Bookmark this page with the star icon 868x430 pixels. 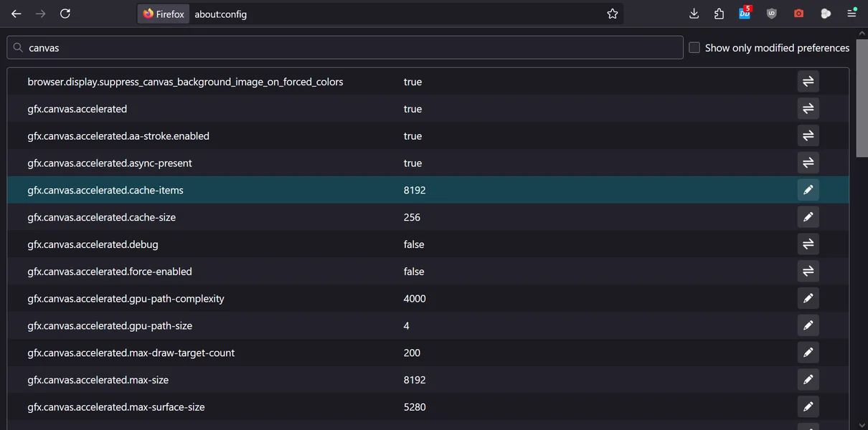point(613,14)
